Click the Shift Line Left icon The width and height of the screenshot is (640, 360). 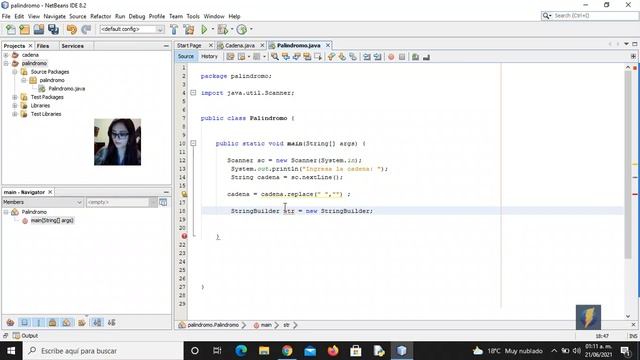367,57
